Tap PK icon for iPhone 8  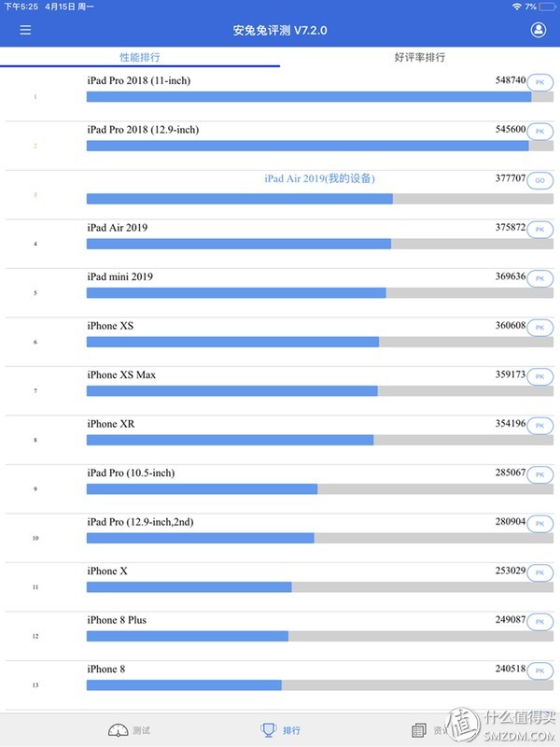tap(539, 671)
